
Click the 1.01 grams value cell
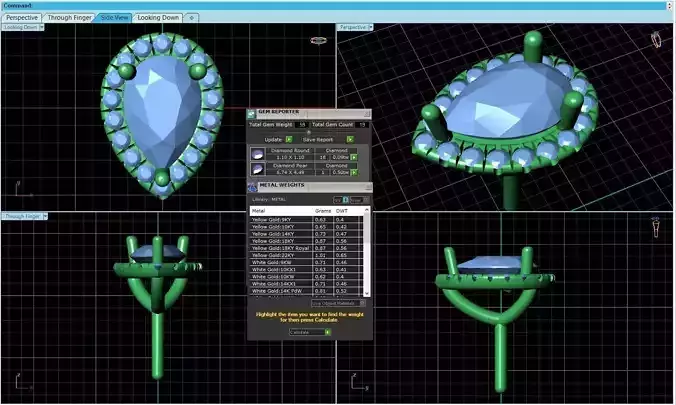[x=322, y=255]
